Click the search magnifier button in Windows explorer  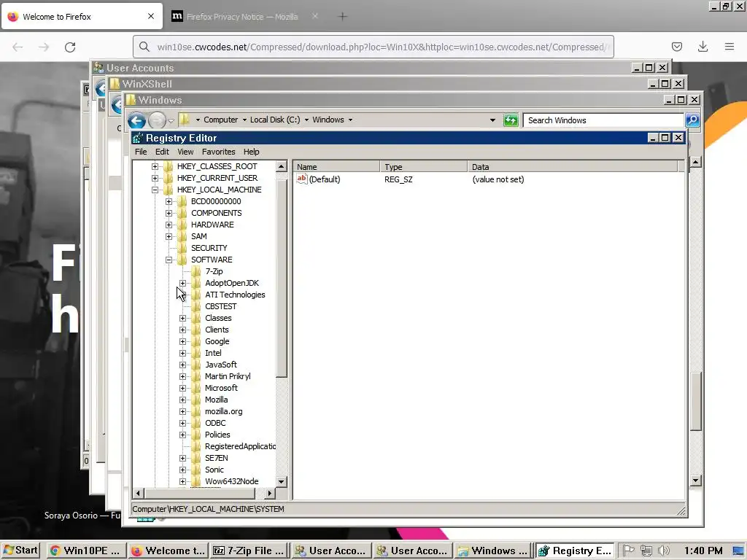click(x=692, y=120)
